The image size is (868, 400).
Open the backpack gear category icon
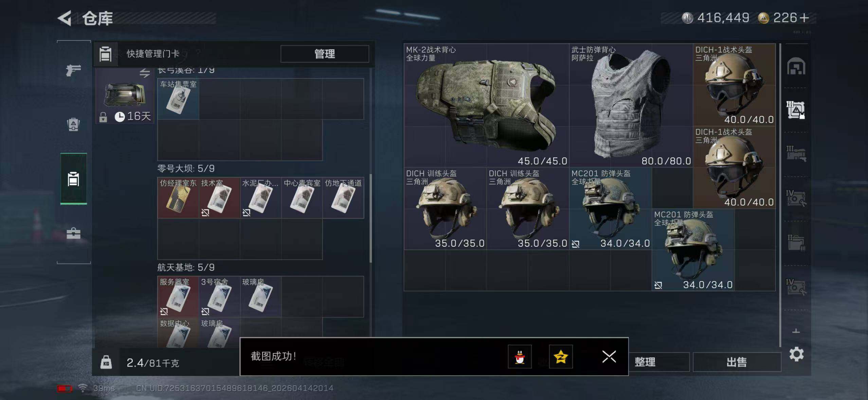pos(73,124)
